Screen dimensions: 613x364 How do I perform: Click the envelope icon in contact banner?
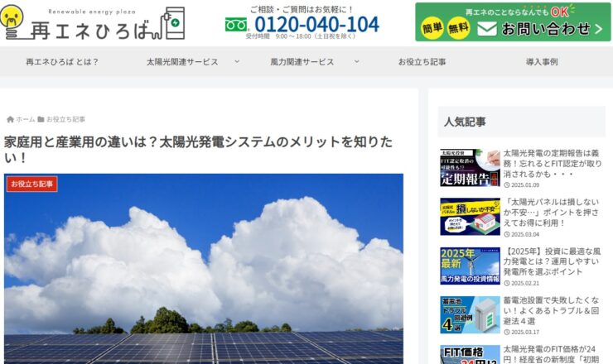[x=487, y=29]
